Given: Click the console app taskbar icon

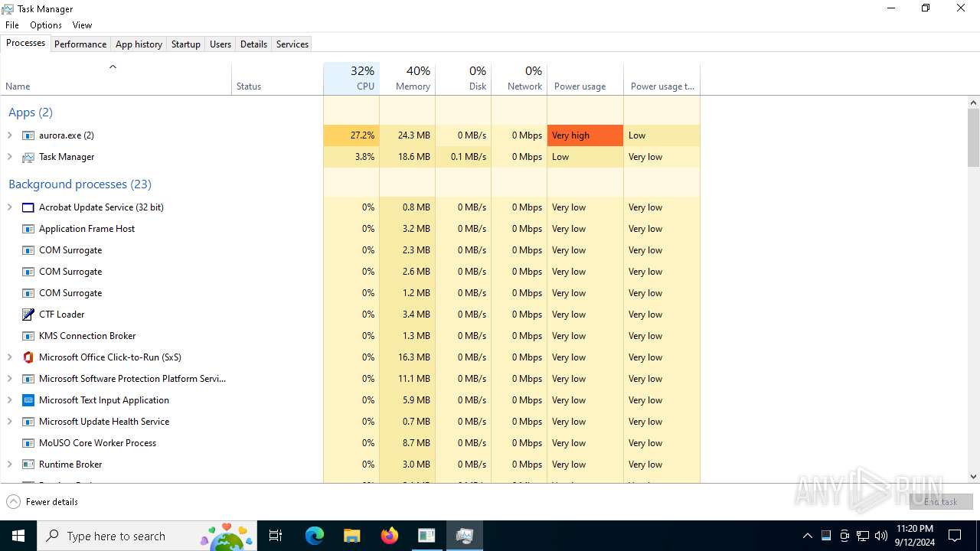Looking at the screenshot, I should coord(426,536).
